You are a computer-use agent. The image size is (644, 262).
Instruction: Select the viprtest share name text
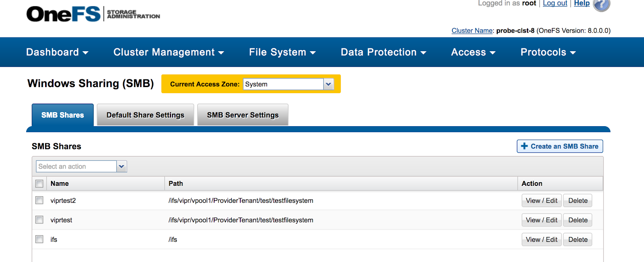61,220
